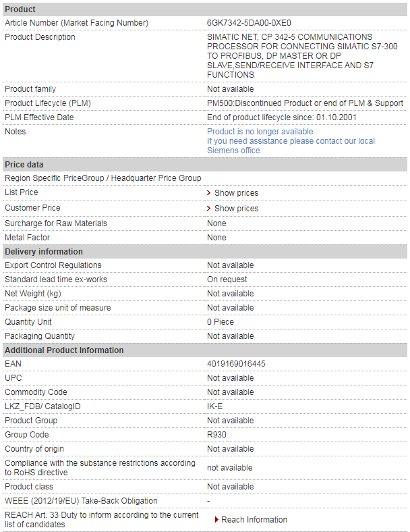Click the Product Lifecycle PM500 status text
Viewport: 410px width, 532px height.
point(305,103)
